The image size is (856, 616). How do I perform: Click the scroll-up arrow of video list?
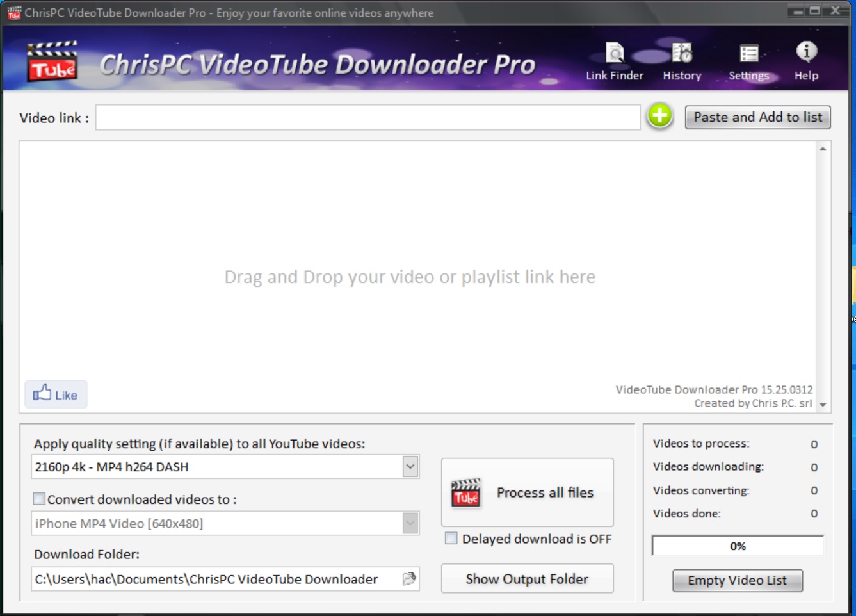[823, 149]
